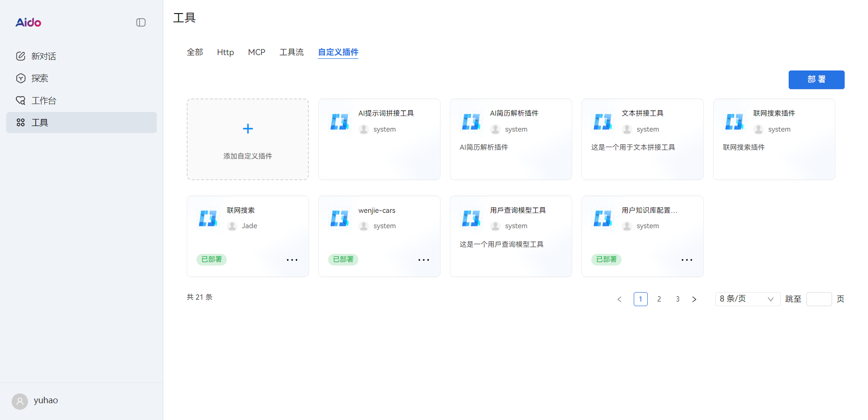
Task: Select the 全部 filter option
Action: point(195,52)
